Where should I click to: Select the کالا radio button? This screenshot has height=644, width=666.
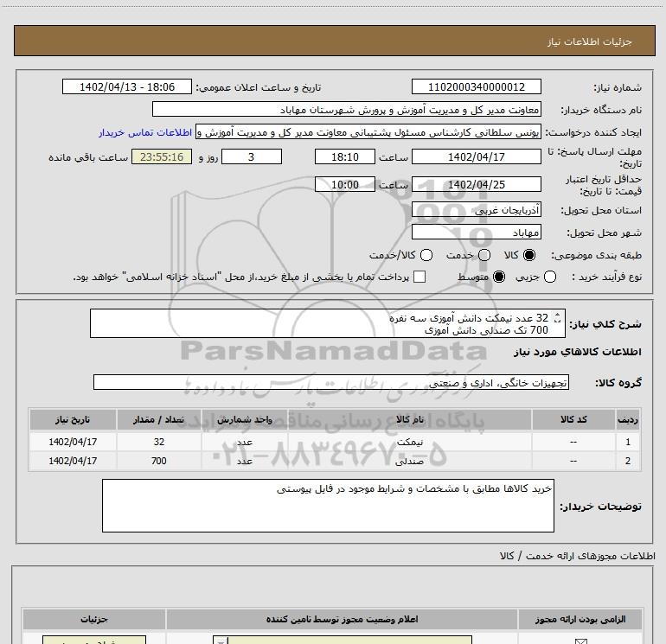pyautogui.click(x=529, y=255)
